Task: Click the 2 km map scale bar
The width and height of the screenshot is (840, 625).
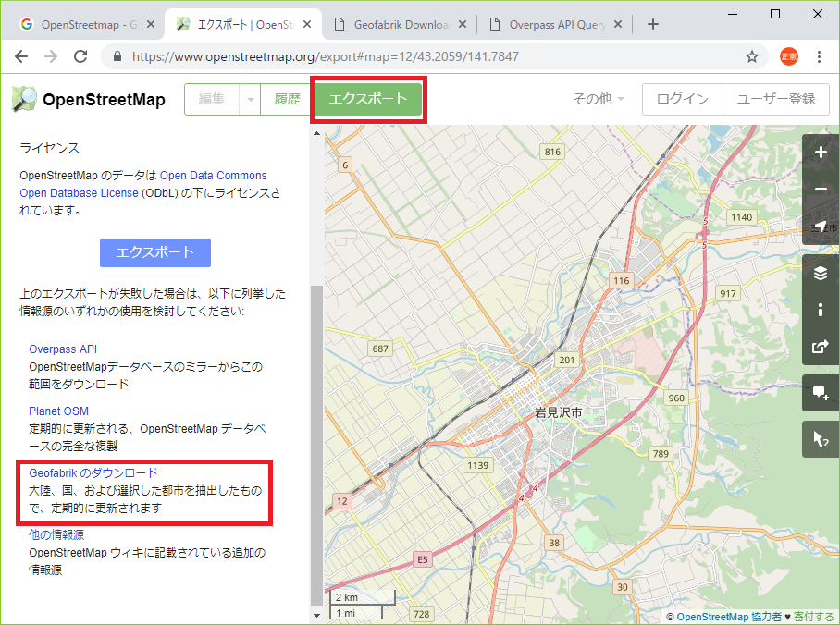Action: [364, 597]
